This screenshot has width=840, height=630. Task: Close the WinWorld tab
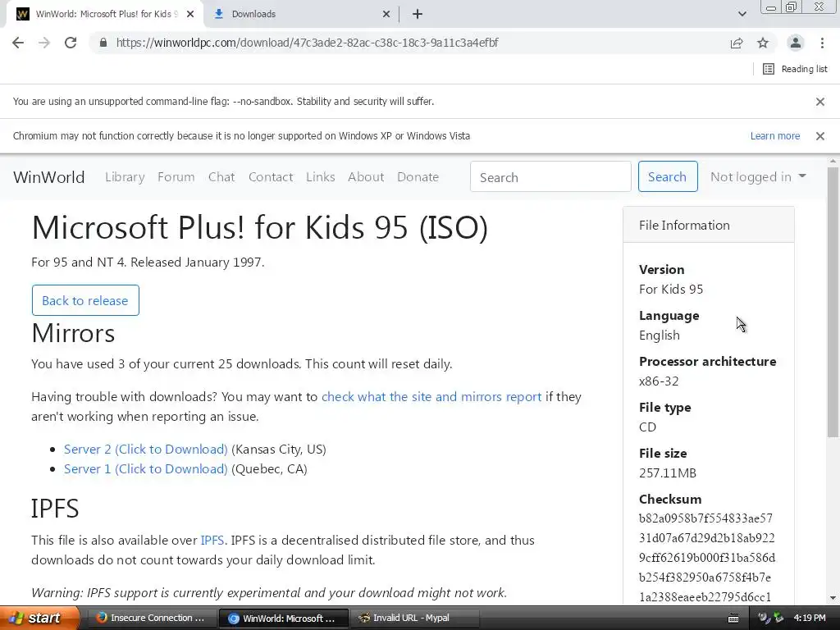point(190,14)
